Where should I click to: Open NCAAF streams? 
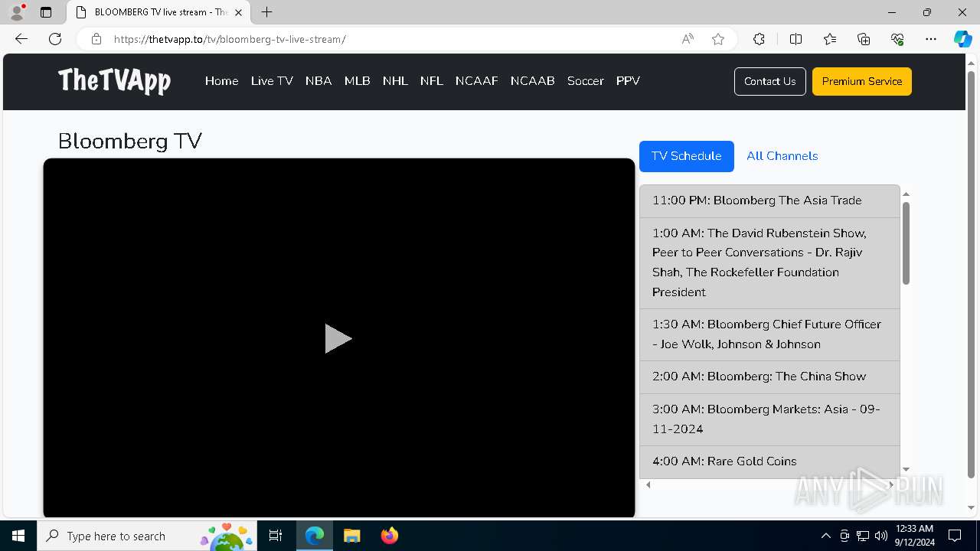[x=477, y=81]
